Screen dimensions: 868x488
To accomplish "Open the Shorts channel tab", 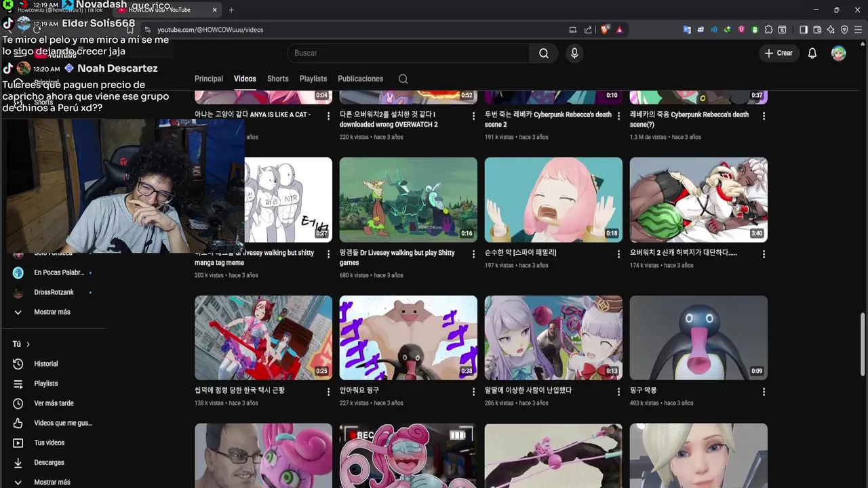I will pyautogui.click(x=278, y=79).
